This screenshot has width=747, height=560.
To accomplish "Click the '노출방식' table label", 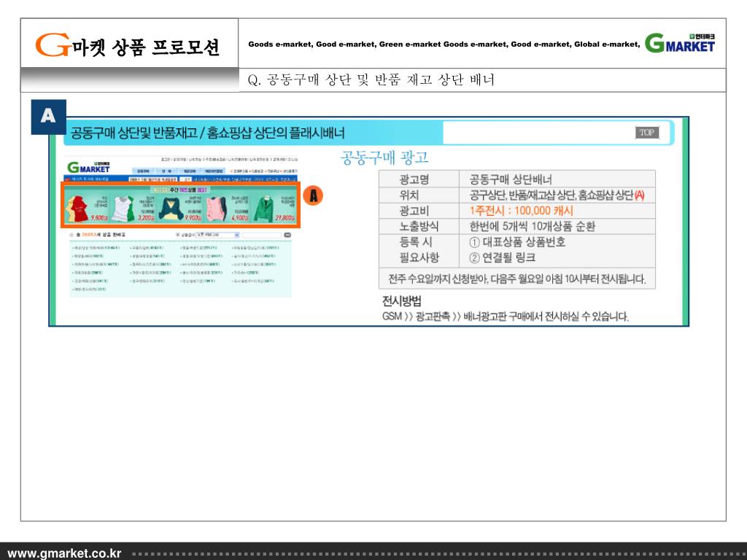I will pos(419,226).
